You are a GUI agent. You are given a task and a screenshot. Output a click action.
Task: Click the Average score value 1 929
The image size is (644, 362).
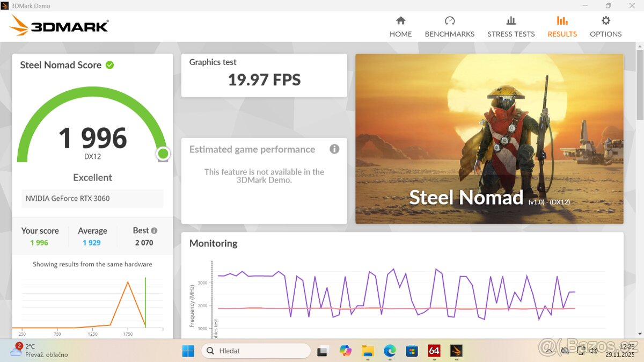(92, 243)
